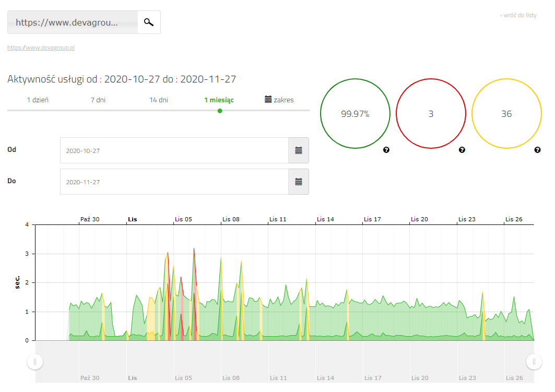This screenshot has width=555, height=392.
Task: Open the devagroup.pl link under the search box
Action: (x=41, y=47)
